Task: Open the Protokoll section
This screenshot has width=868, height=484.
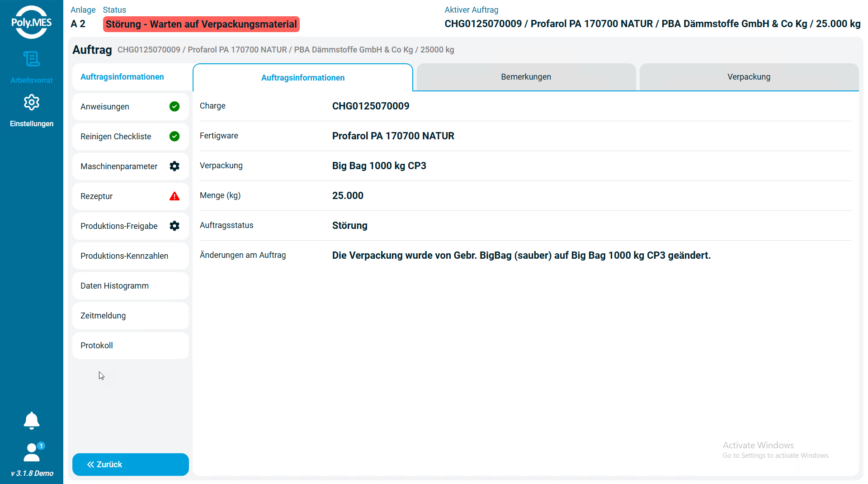Action: point(131,346)
